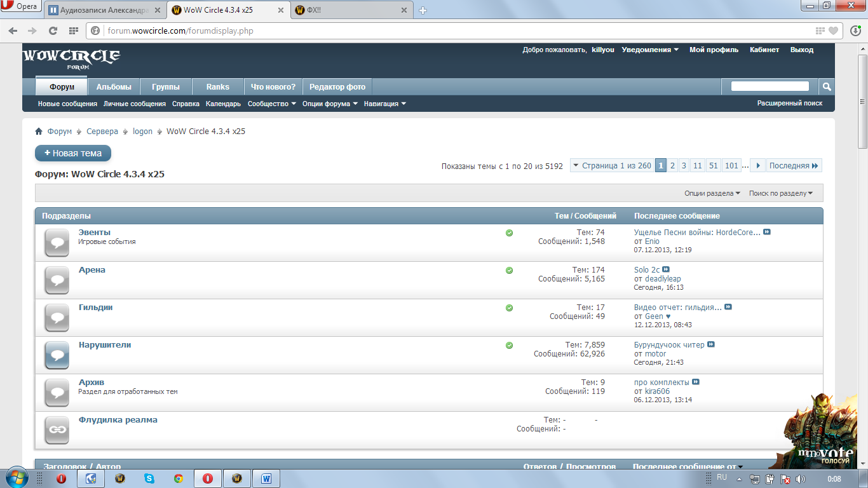Viewport: 868px width, 488px height.
Task: Click the page vertical scrollbar thumb
Action: pyautogui.click(x=862, y=100)
